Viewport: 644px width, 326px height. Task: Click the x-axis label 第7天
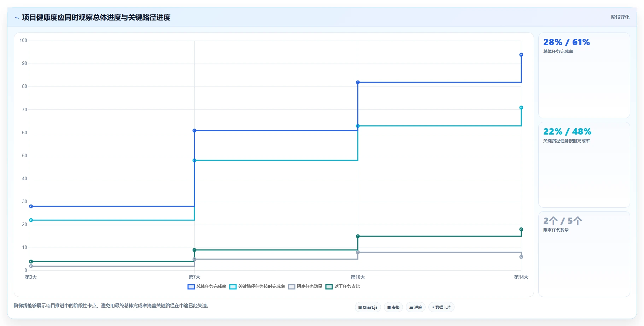coord(194,277)
